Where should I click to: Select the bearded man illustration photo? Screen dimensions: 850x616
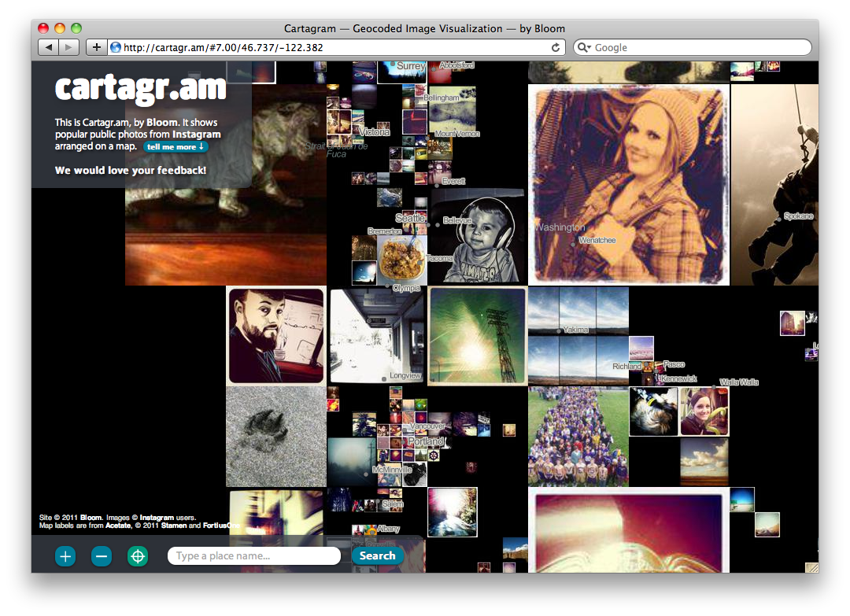point(276,335)
